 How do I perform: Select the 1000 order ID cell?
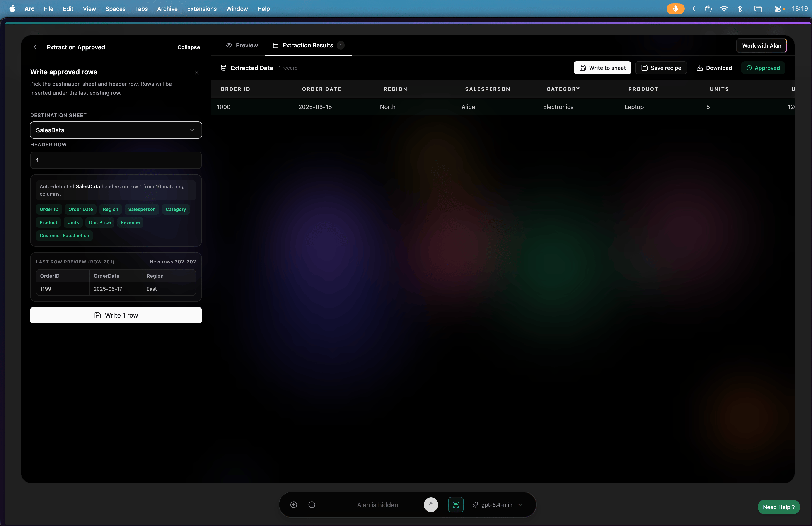[x=223, y=107]
